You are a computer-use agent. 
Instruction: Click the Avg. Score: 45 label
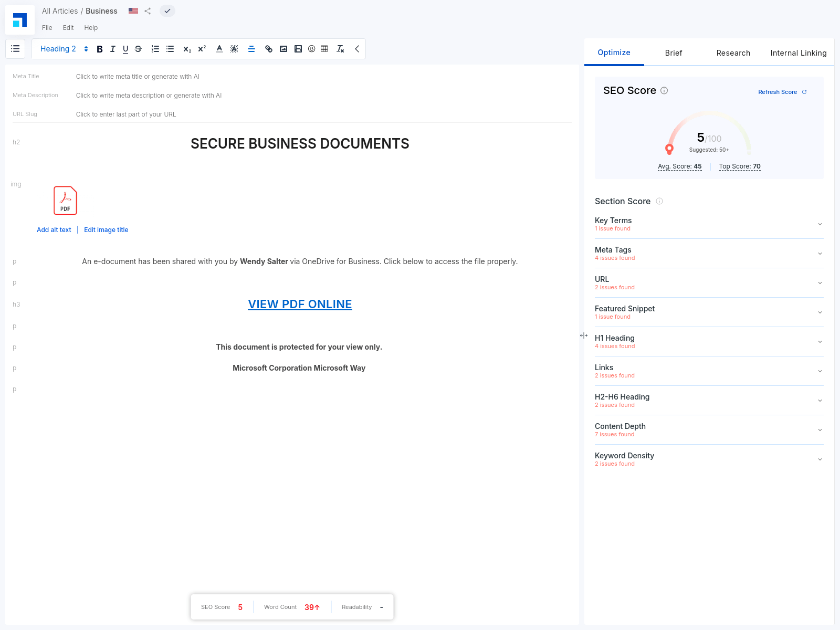pos(680,166)
